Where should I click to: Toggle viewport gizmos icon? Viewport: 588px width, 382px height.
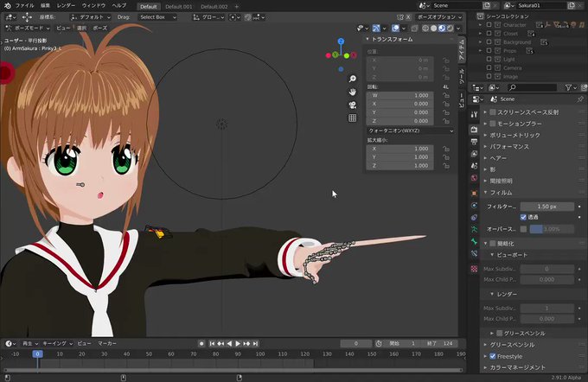pyautogui.click(x=376, y=29)
